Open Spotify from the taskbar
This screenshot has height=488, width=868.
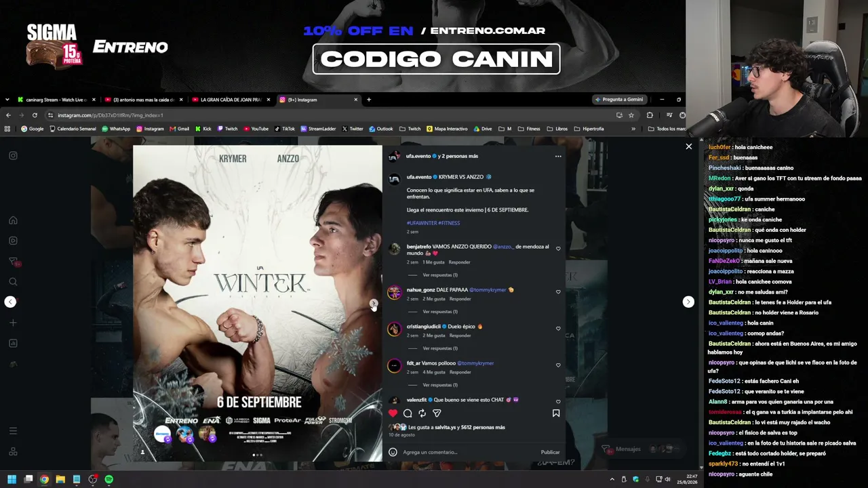tap(109, 479)
